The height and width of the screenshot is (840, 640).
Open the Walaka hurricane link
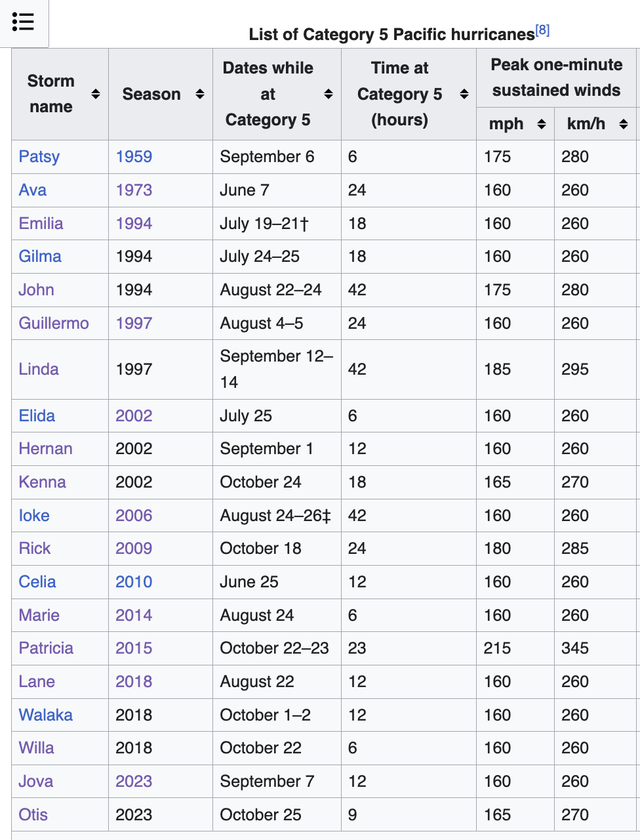click(x=46, y=715)
